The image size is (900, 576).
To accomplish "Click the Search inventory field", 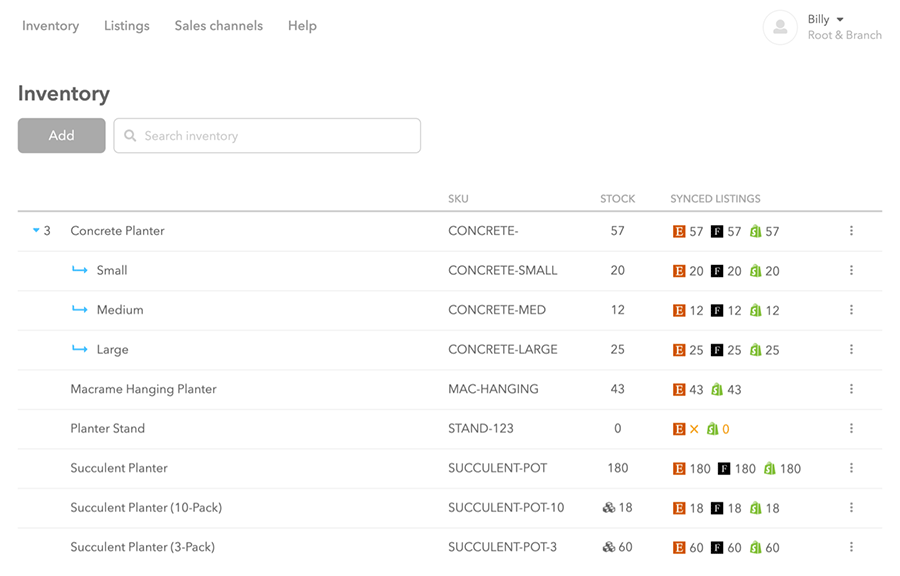I will coord(267,135).
